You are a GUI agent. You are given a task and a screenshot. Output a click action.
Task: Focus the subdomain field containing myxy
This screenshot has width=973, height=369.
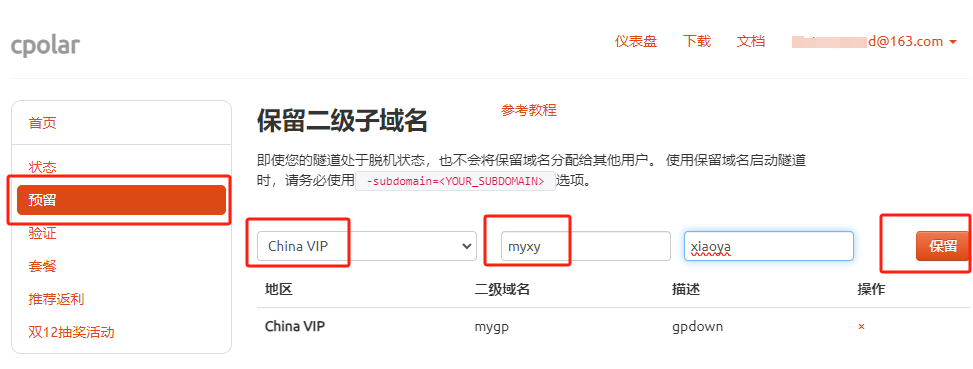click(x=586, y=246)
